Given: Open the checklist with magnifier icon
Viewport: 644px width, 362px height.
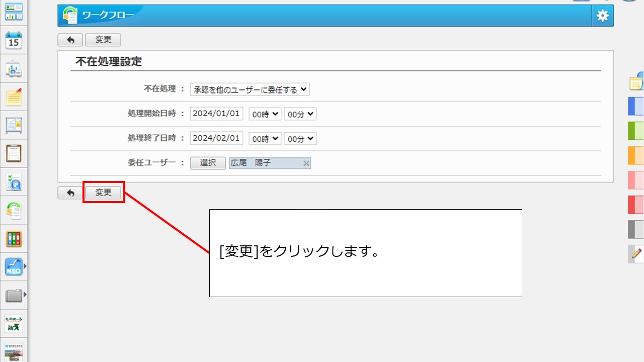Looking at the screenshot, I should 14,182.
